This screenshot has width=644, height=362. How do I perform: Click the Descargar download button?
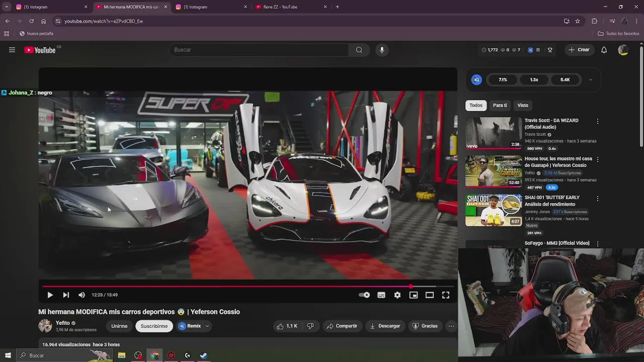click(x=385, y=326)
